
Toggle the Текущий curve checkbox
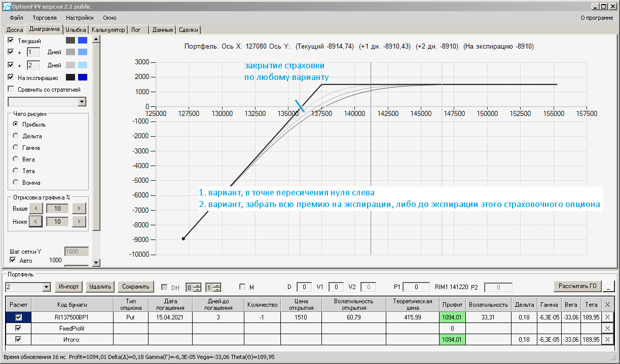point(11,40)
